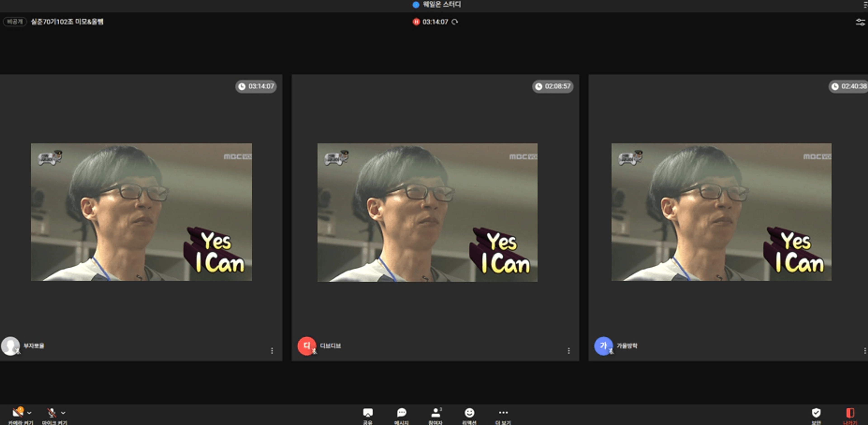Click the blue dot in the title bar

pos(416,4)
